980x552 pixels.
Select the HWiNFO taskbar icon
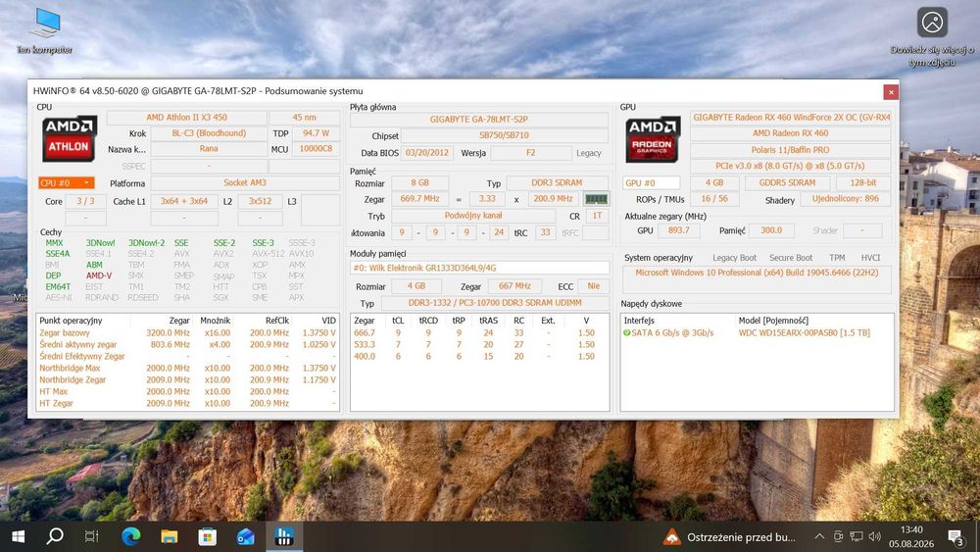click(284, 536)
